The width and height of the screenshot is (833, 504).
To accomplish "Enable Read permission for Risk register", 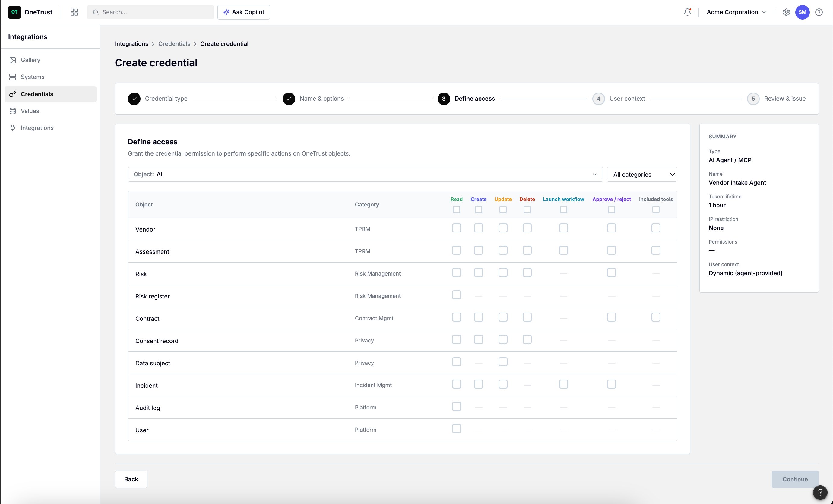I will coord(456,295).
